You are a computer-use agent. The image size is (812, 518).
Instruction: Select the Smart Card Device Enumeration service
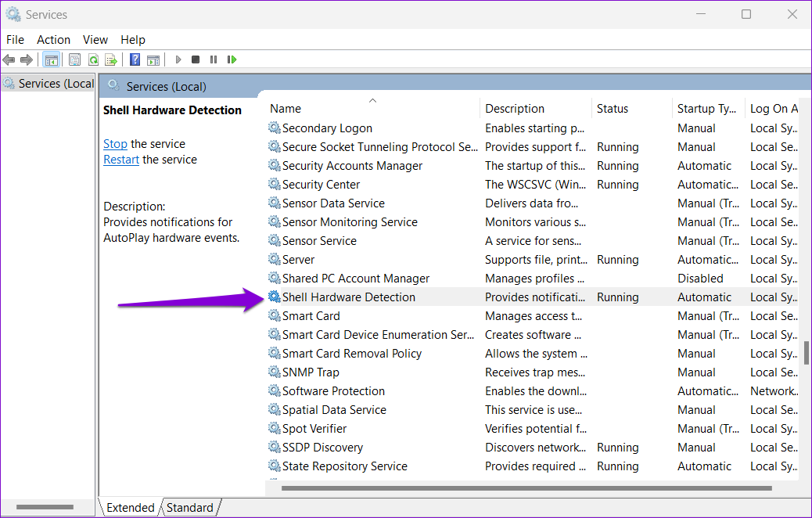coord(533,335)
